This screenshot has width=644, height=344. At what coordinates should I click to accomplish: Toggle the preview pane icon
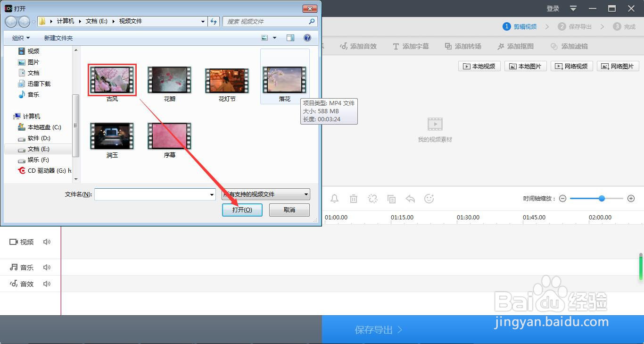[290, 38]
